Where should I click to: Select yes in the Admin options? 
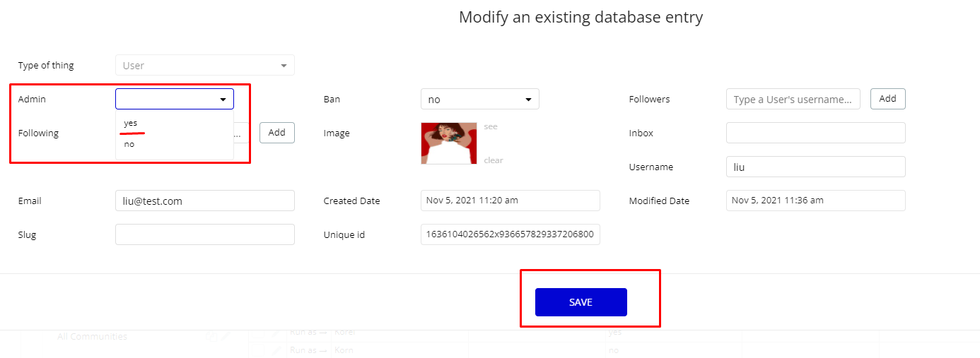131,123
